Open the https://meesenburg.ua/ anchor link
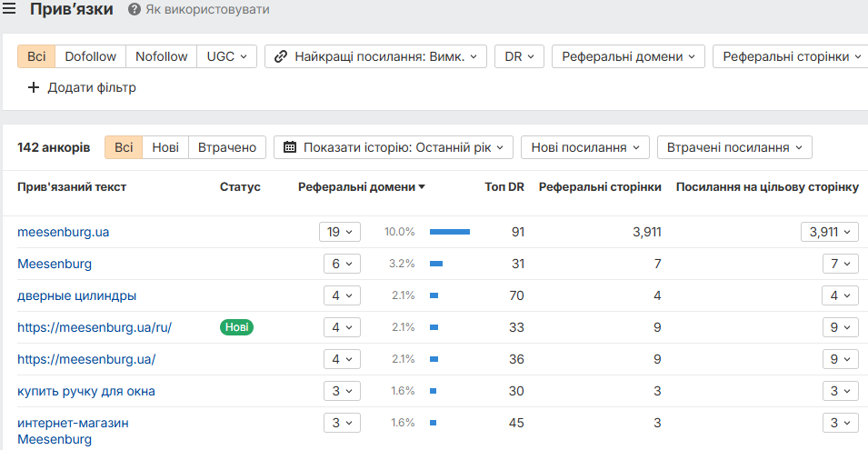This screenshot has width=868, height=450. 86,359
